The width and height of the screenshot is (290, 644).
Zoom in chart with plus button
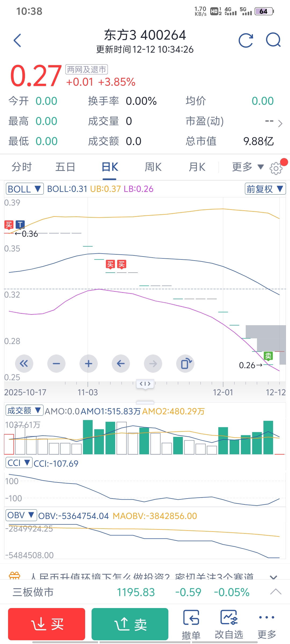point(89,364)
